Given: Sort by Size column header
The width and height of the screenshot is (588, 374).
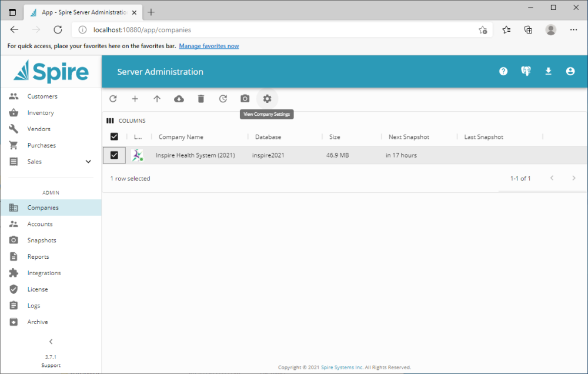Looking at the screenshot, I should click(335, 137).
